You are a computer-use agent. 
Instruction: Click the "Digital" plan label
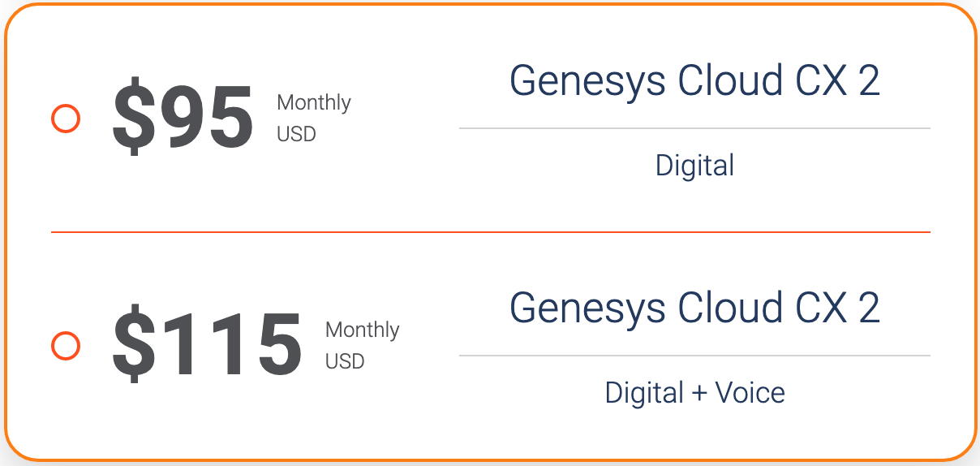click(x=694, y=166)
